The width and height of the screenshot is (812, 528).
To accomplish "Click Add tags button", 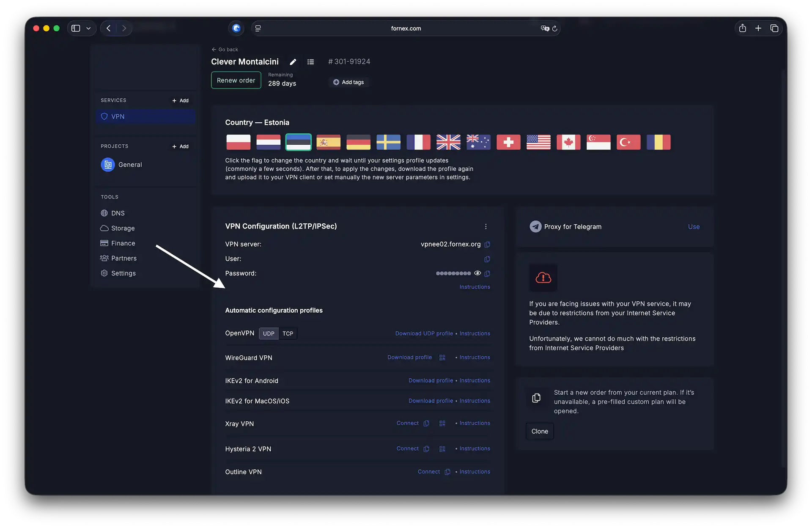I will 348,82.
